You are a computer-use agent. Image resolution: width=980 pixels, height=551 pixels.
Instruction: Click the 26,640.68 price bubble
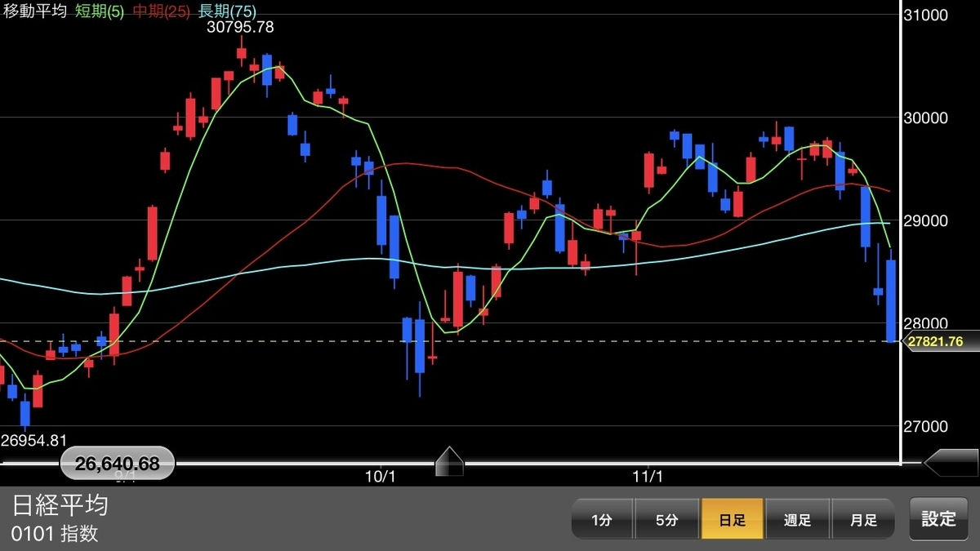pyautogui.click(x=117, y=464)
